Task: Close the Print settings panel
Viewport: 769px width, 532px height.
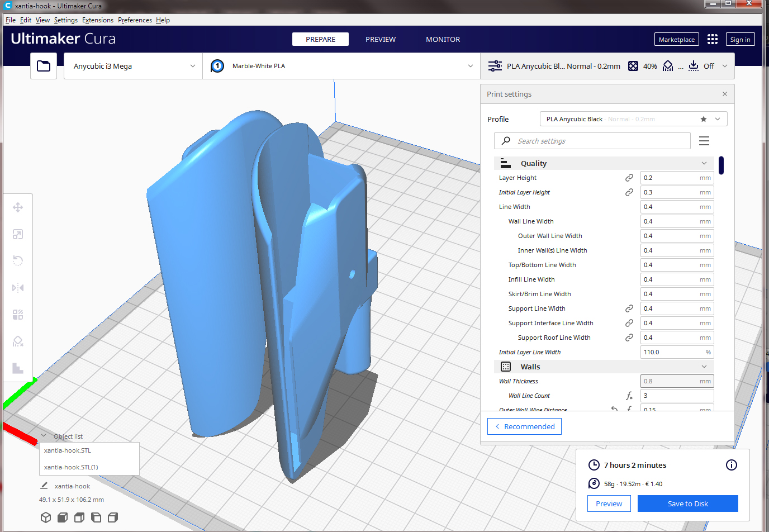Action: (725, 94)
